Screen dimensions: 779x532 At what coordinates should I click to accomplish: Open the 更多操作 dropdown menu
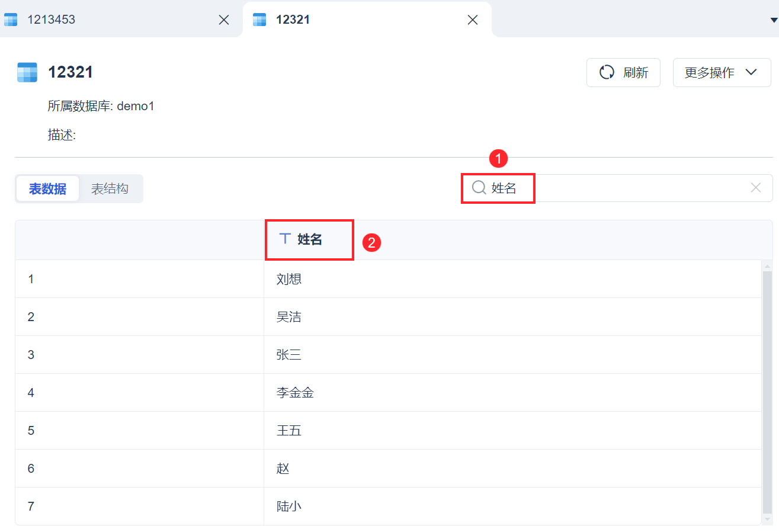722,72
